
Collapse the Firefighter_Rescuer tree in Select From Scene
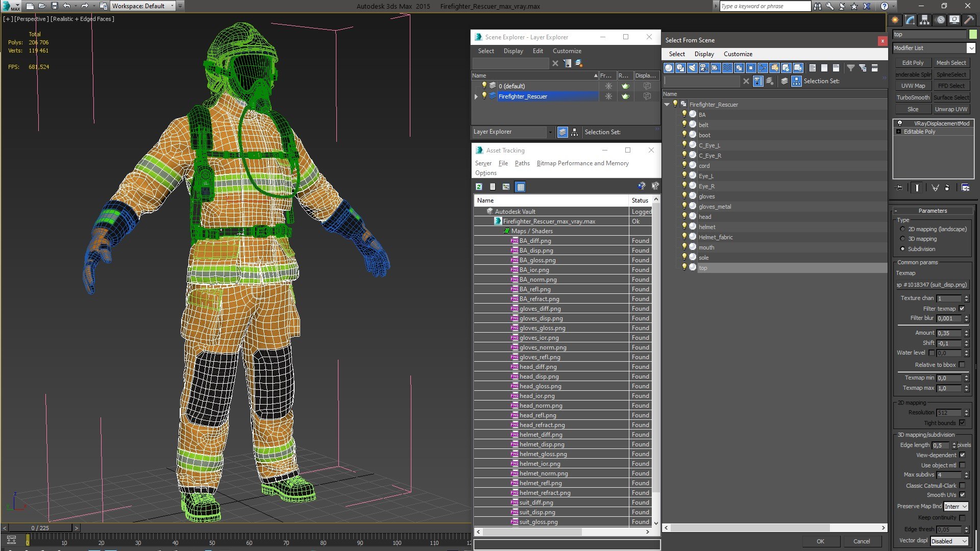coord(667,105)
